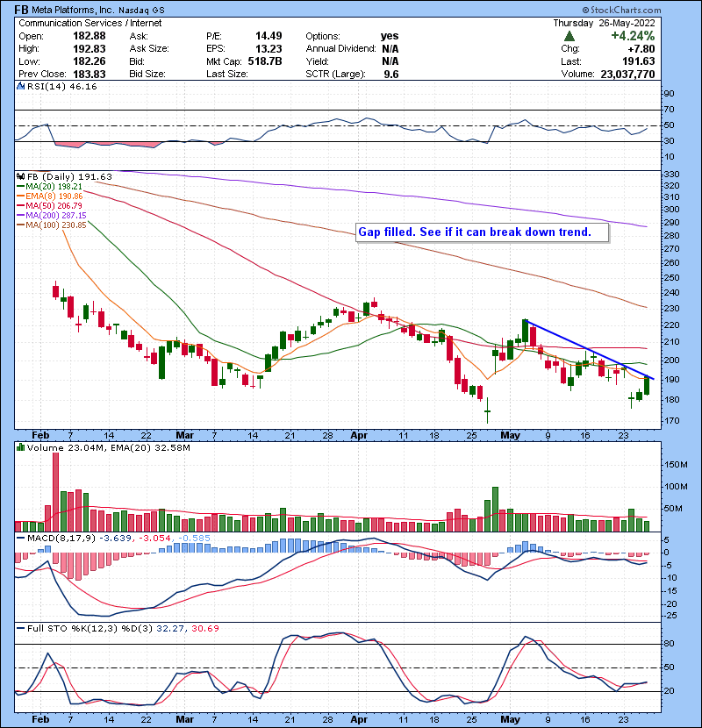Click the 330 tick on the price axis

click(671, 175)
